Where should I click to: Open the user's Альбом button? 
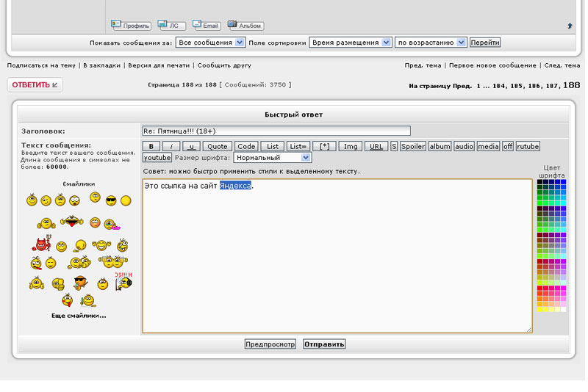click(245, 26)
